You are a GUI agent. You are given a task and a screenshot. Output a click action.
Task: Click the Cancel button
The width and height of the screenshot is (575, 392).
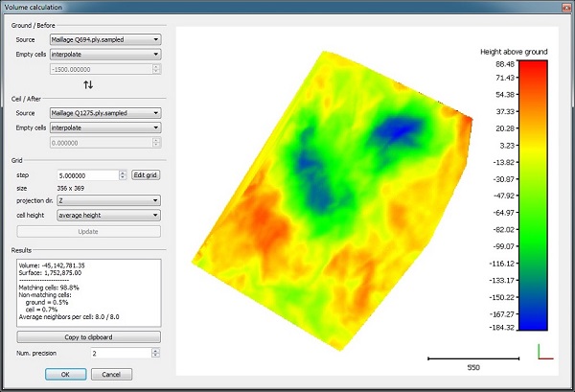point(111,375)
